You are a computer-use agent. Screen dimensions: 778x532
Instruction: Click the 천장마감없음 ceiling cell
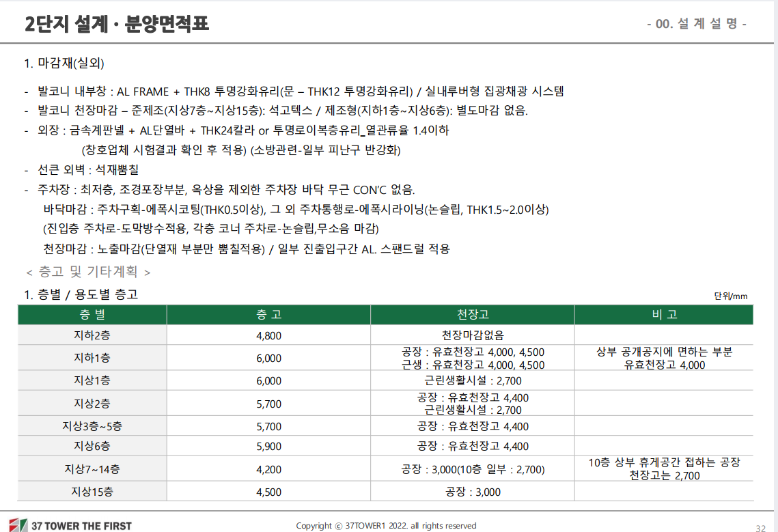click(x=473, y=335)
